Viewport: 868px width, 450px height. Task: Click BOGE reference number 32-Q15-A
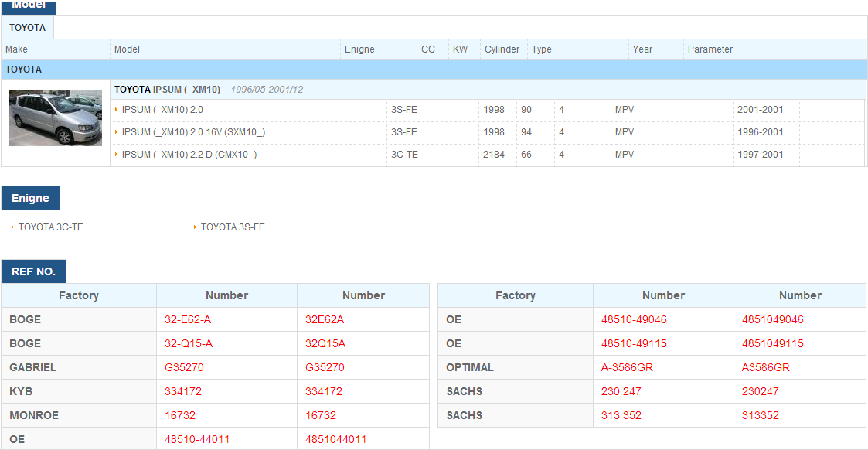pyautogui.click(x=189, y=343)
